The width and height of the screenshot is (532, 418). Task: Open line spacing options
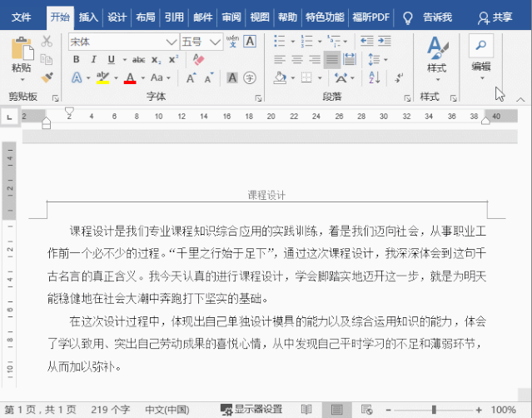point(377,60)
